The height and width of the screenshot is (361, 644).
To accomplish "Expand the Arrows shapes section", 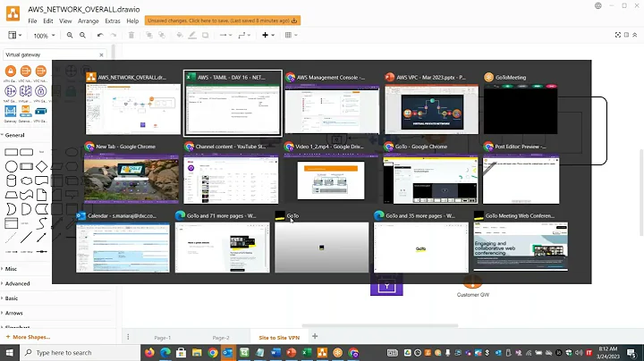I will point(13,313).
